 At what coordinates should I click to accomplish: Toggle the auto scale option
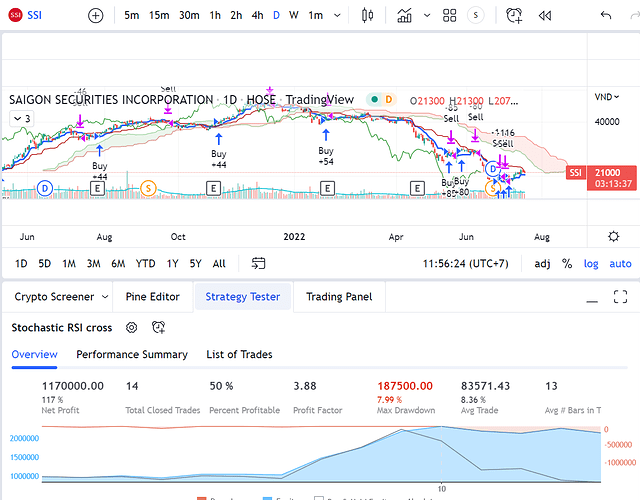coord(620,263)
